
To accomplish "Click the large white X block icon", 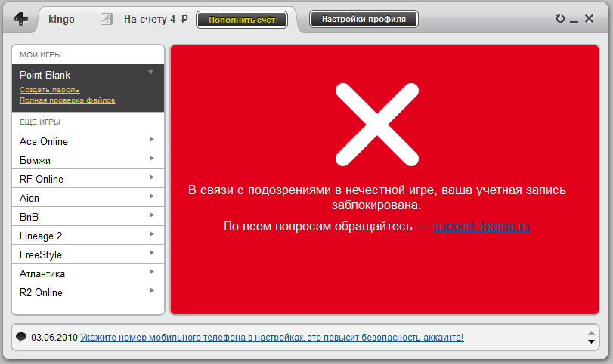I will coord(377,124).
